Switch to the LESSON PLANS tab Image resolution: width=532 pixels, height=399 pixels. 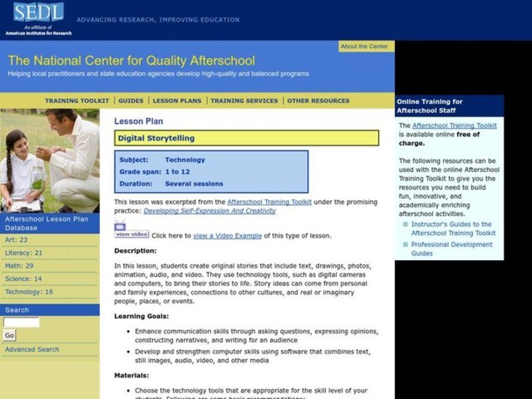click(x=174, y=100)
